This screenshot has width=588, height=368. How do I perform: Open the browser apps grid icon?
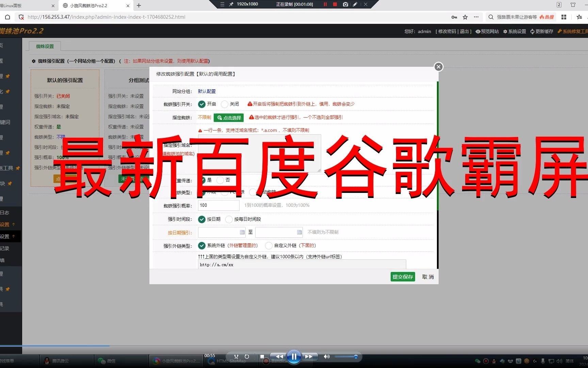click(564, 17)
